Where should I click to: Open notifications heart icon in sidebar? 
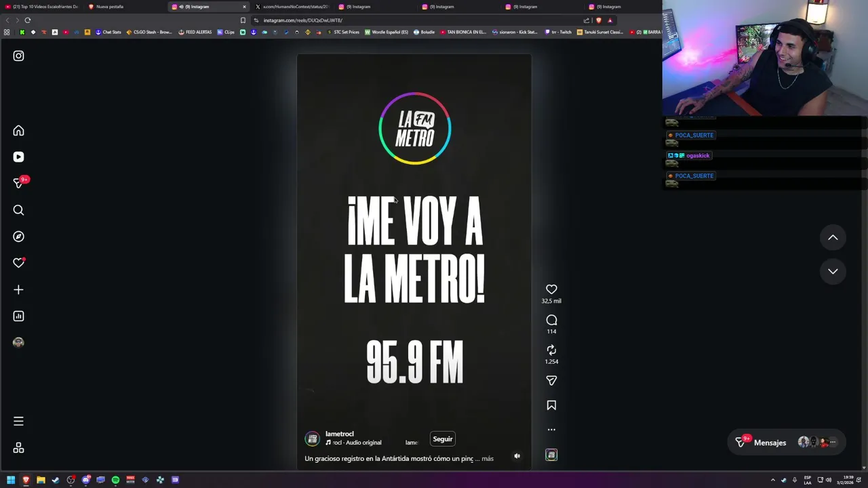click(x=18, y=263)
